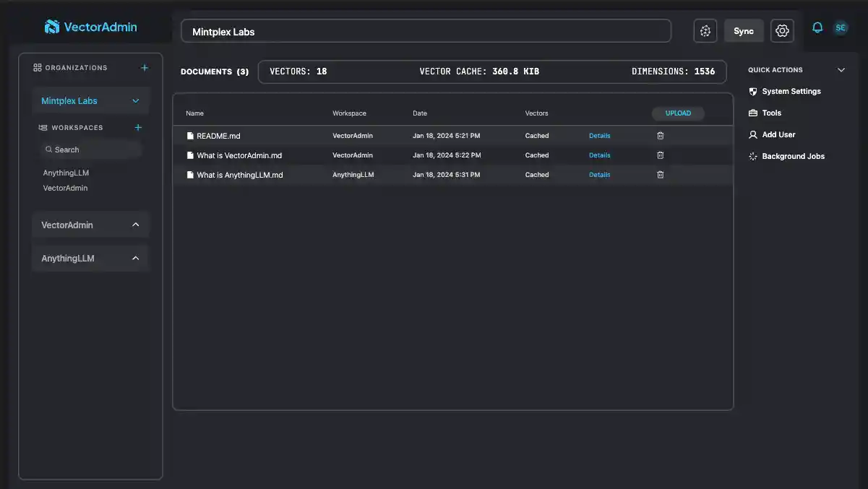
Task: Click the UPLOAD button above the document list
Action: pos(678,113)
